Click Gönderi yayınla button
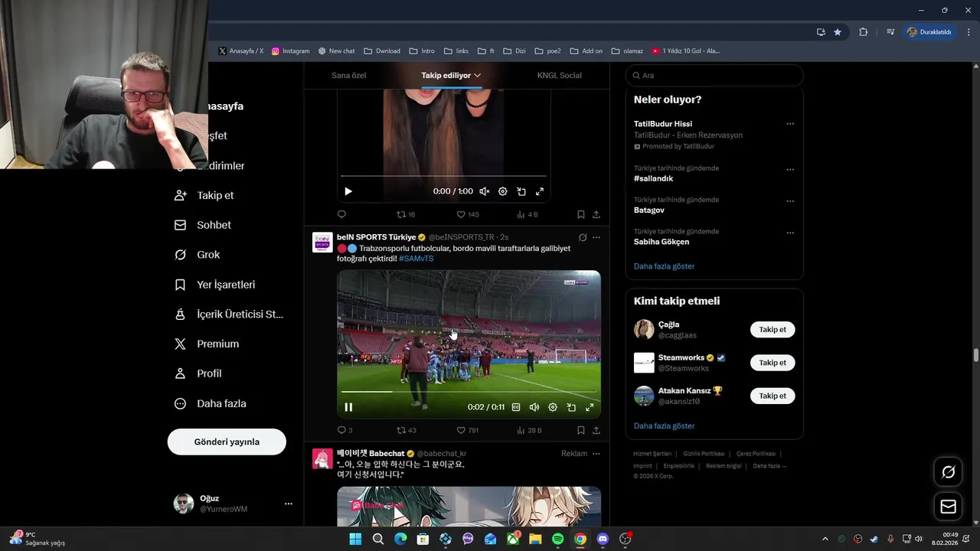The height and width of the screenshot is (551, 980). (x=227, y=442)
